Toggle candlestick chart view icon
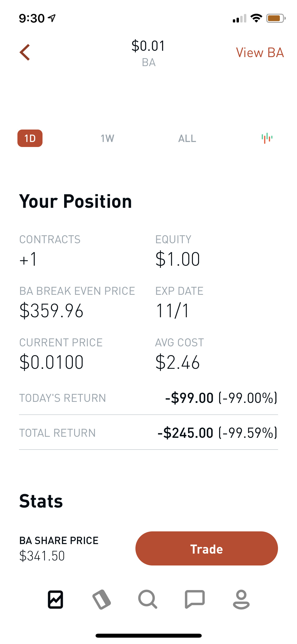Viewport: 297px width, 644px height. 267,138
